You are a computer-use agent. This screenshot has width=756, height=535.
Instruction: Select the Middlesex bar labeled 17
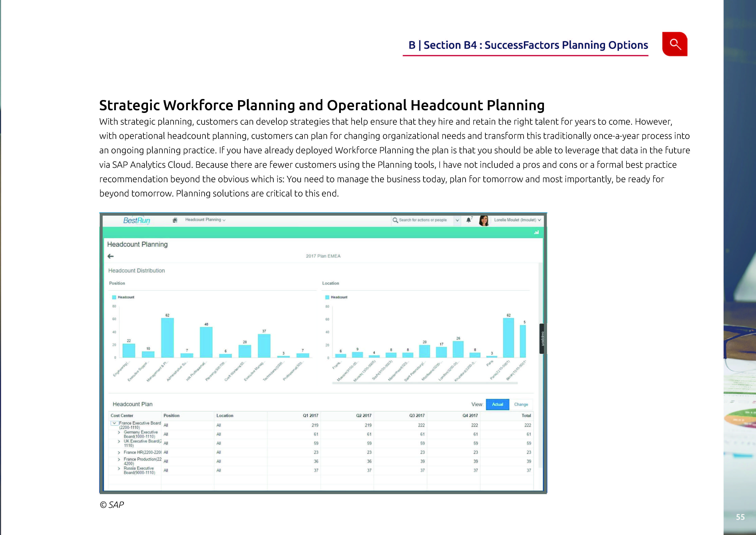[x=441, y=352]
